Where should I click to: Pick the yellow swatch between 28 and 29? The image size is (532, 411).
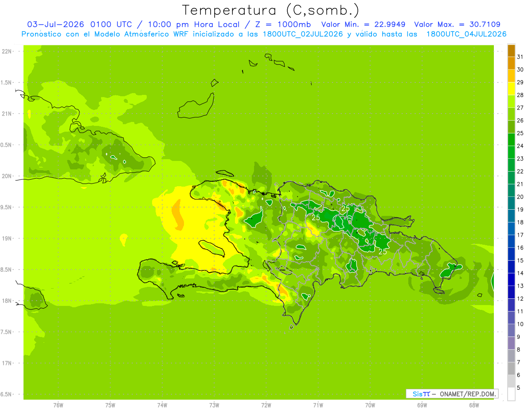coord(511,89)
